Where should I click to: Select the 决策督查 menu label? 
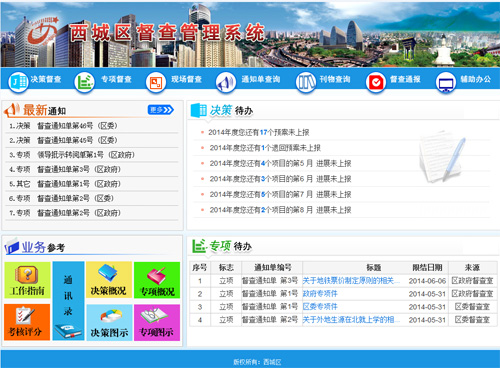(46, 79)
